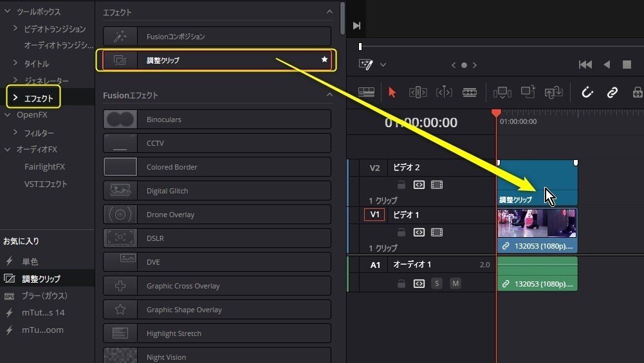Image resolution: width=644 pixels, height=363 pixels.
Task: Choose Drone Overlay effect
Action: [x=217, y=215]
